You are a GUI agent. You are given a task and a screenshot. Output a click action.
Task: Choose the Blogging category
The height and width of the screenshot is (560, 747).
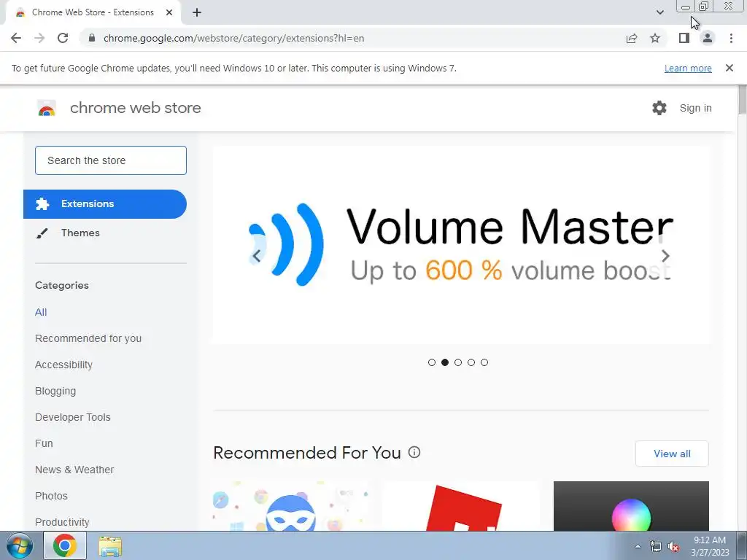point(55,391)
